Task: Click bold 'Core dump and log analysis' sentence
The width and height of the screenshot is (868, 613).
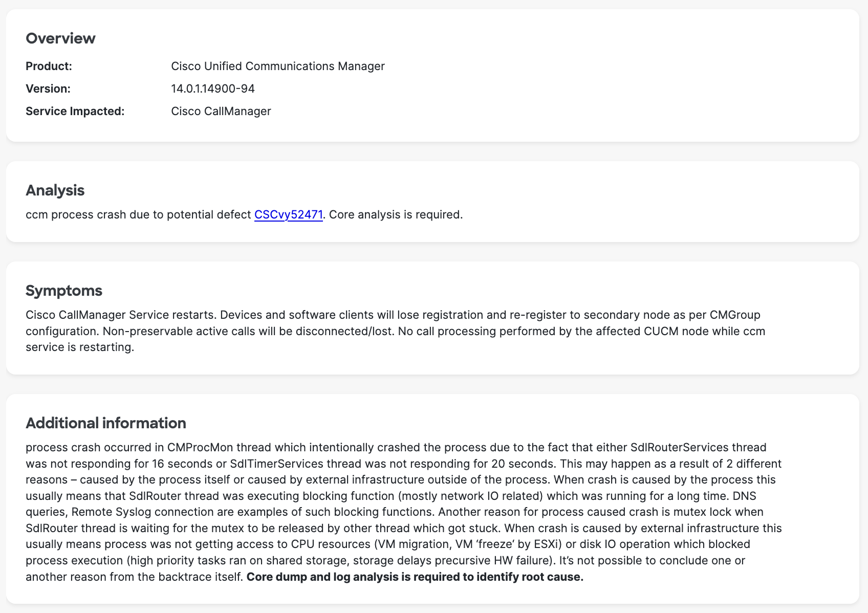Action: [x=415, y=578]
